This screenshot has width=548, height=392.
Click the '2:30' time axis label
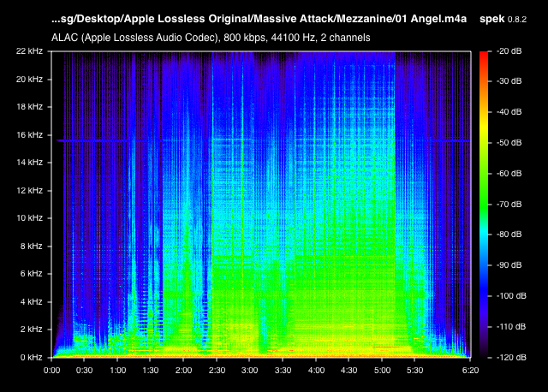[x=217, y=371]
